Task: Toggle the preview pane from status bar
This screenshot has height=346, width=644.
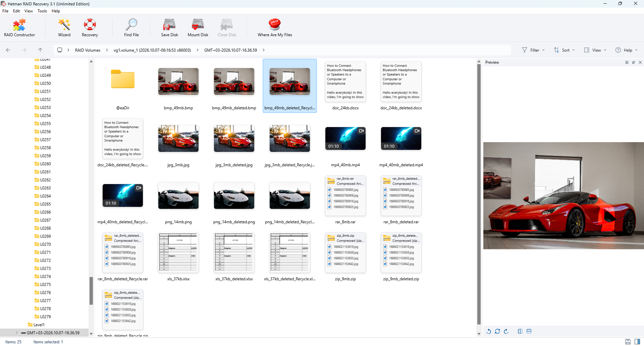Action: point(637,342)
